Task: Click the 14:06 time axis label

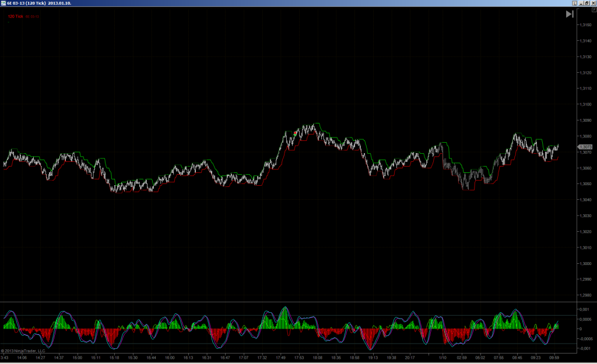Action: pos(22,358)
